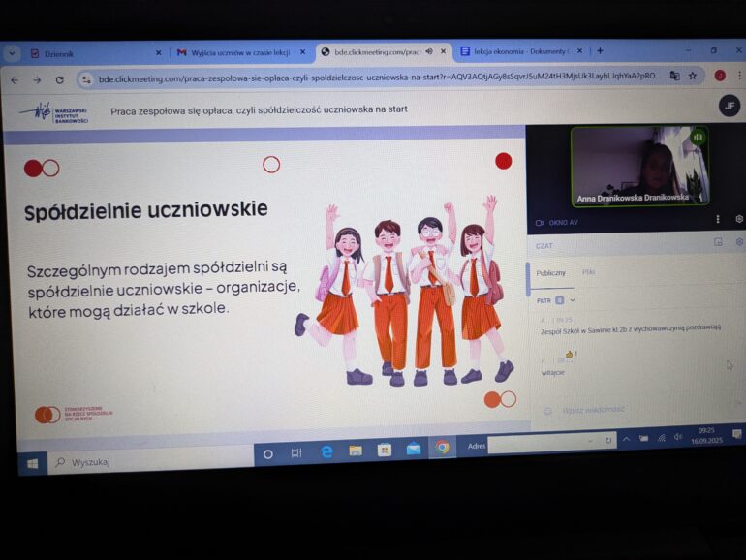
Task: Toggle the OKNO AV camera panel
Action: 557,222
